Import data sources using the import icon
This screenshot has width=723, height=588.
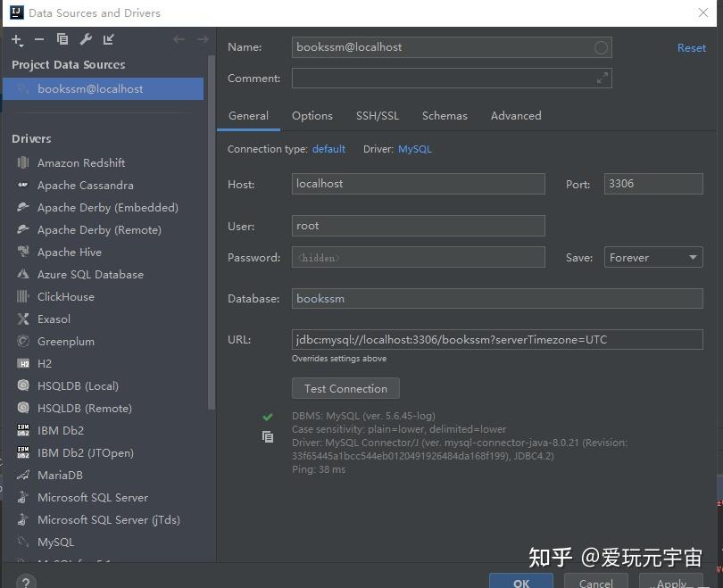click(x=109, y=39)
